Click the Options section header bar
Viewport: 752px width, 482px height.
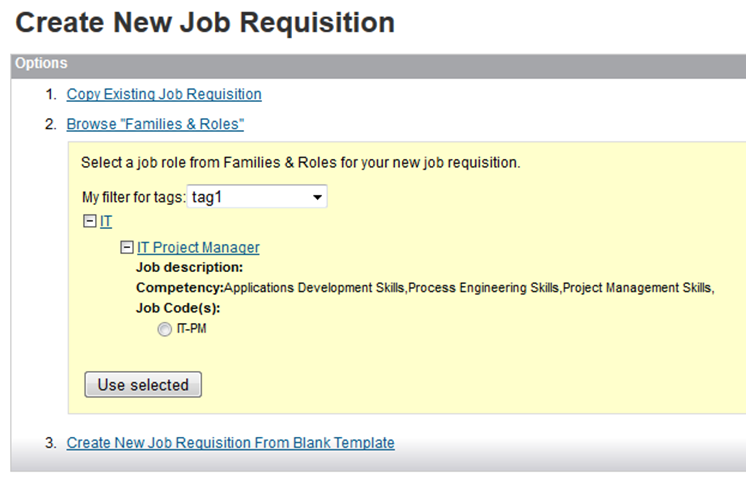(378, 66)
